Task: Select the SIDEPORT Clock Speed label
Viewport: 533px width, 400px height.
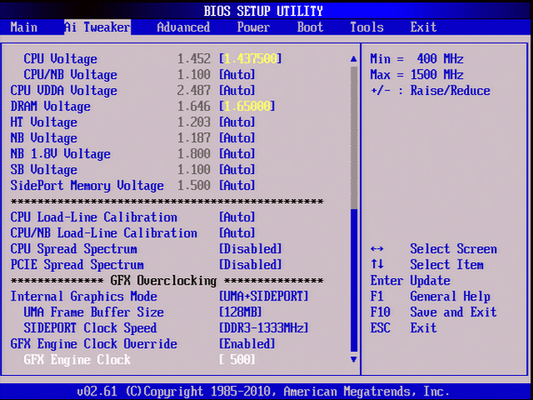Action: [x=90, y=328]
